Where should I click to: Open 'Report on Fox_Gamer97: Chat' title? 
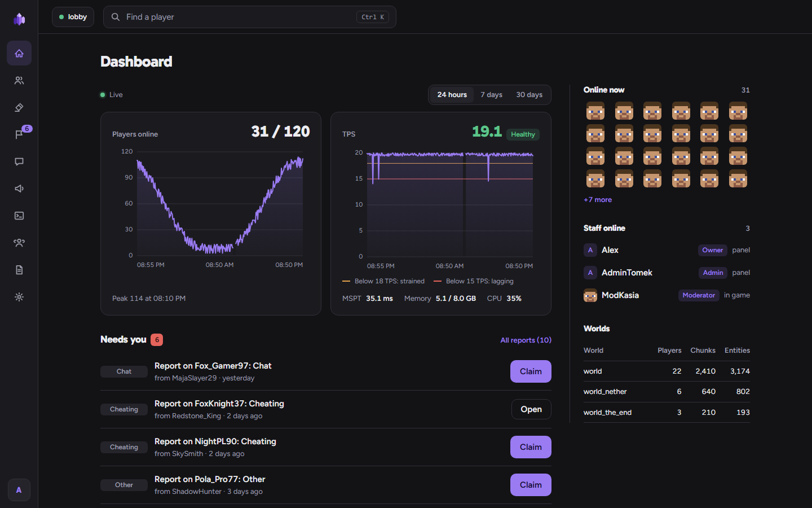click(x=213, y=366)
